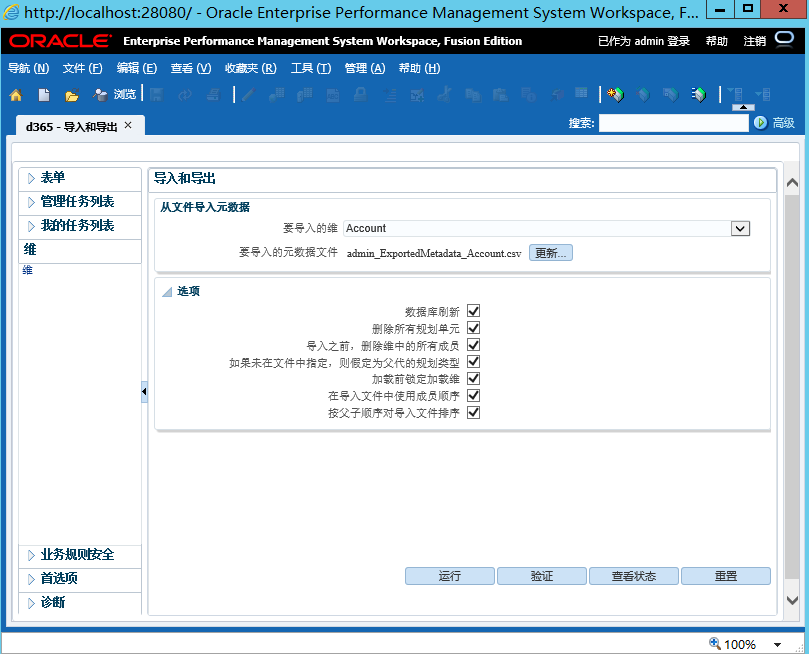Click the 重置 button
This screenshot has height=654, width=809.
tap(725, 576)
